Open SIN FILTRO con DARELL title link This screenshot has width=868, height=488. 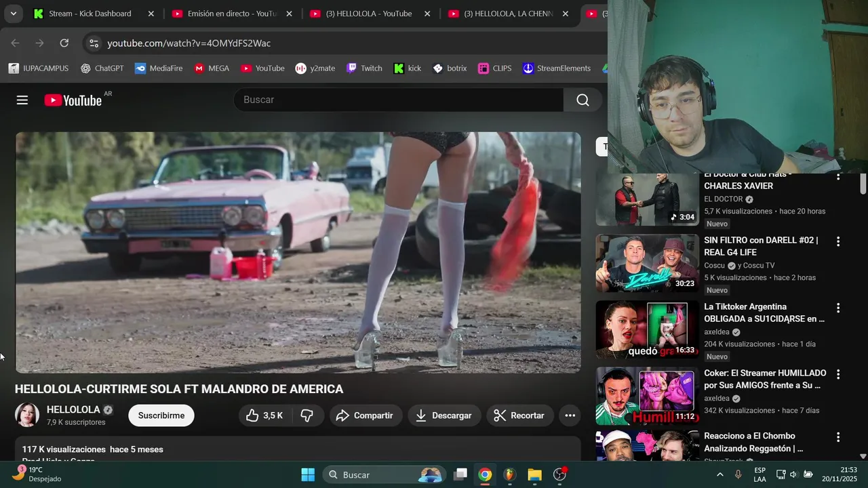click(761, 246)
